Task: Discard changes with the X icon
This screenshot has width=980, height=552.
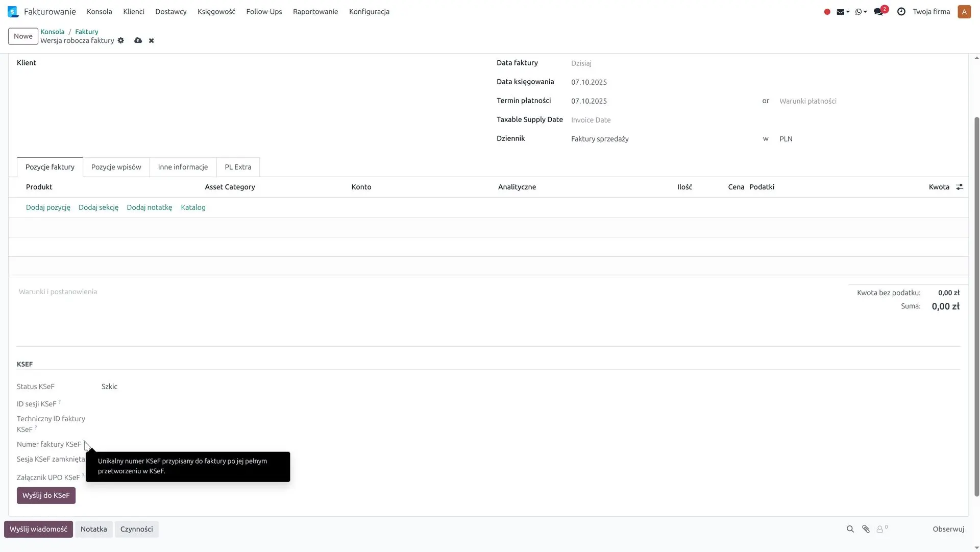Action: pyautogui.click(x=151, y=41)
